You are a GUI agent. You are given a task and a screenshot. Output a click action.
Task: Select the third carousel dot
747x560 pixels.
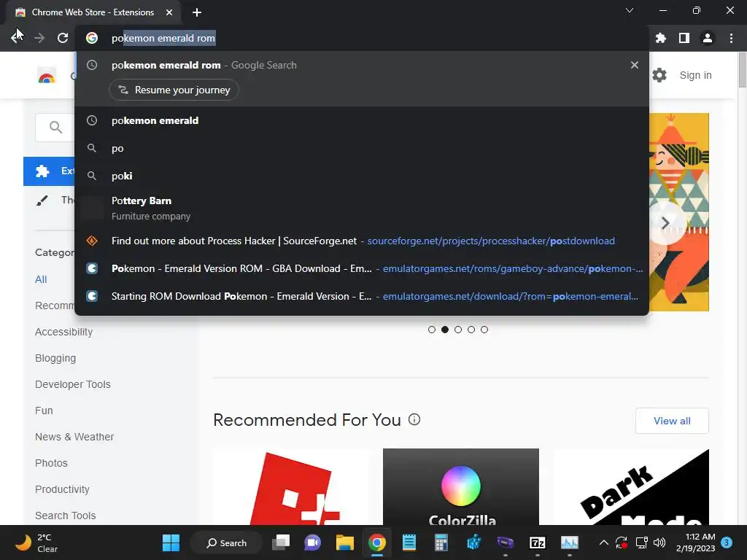[x=458, y=330]
